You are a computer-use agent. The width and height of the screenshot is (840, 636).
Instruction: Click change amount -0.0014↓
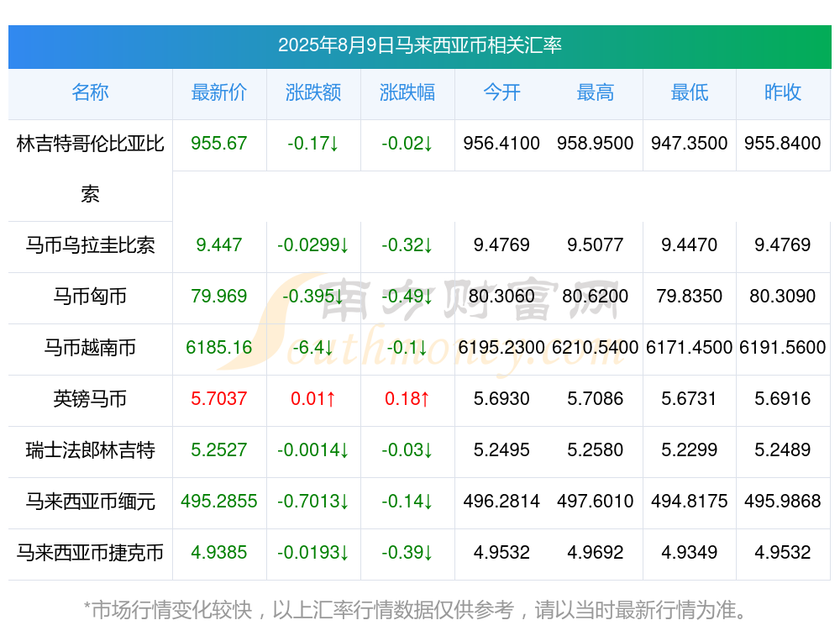pos(313,449)
